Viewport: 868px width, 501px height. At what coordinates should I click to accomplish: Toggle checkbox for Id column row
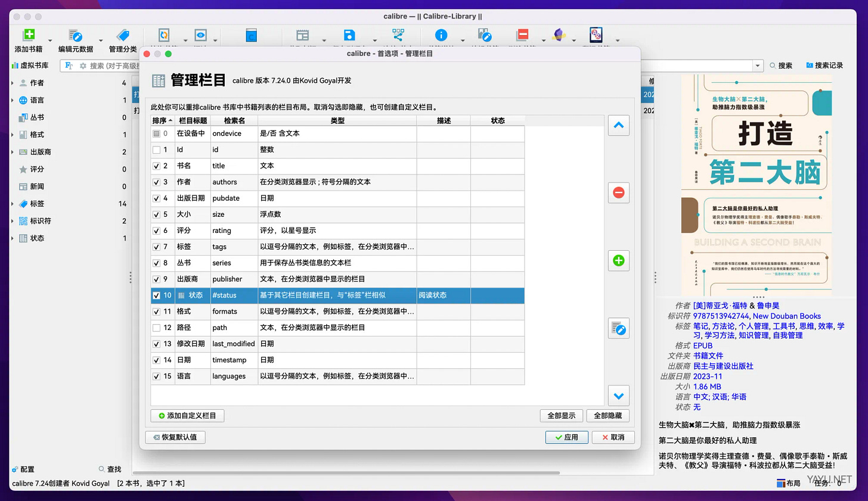156,150
